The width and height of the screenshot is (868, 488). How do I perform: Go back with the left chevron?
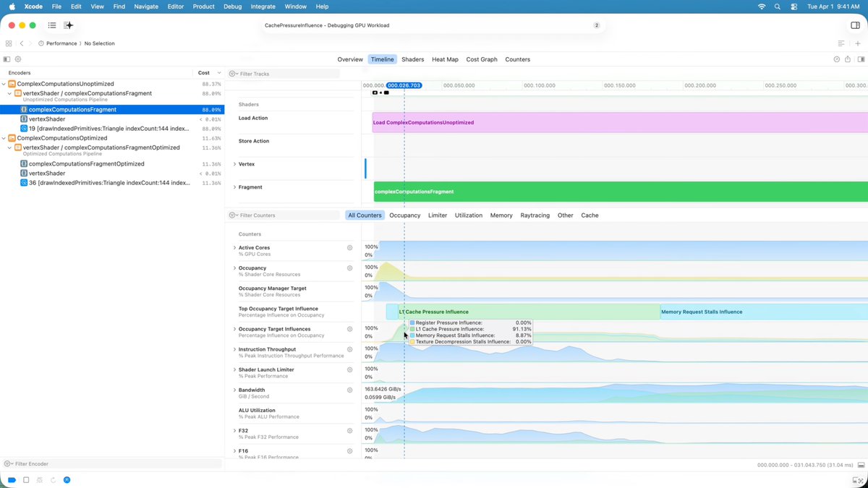click(22, 43)
